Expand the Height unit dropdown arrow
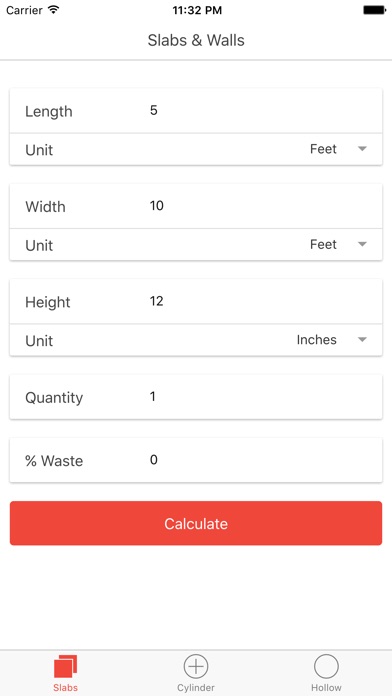392x696 pixels. [x=362, y=340]
